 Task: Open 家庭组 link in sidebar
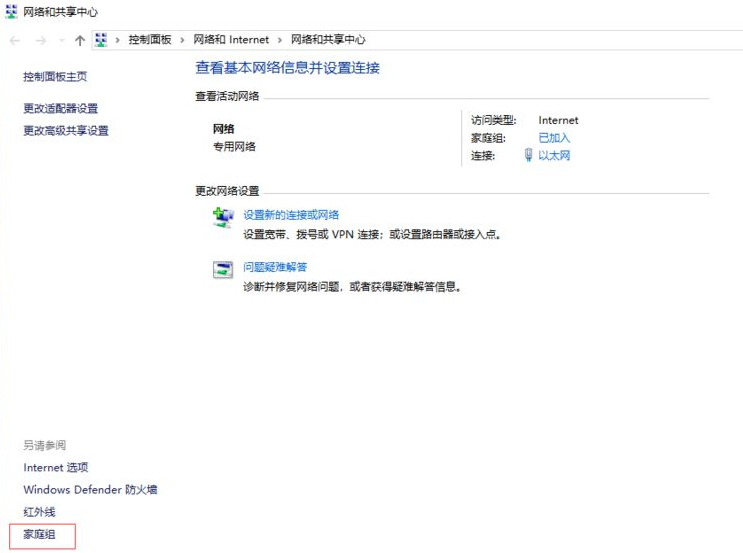click(x=39, y=535)
